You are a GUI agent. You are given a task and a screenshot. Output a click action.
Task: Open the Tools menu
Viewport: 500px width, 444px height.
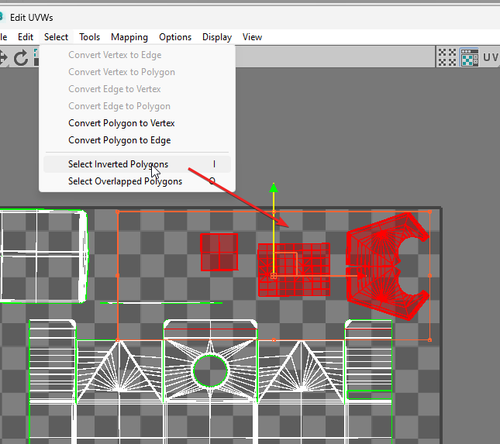(89, 37)
